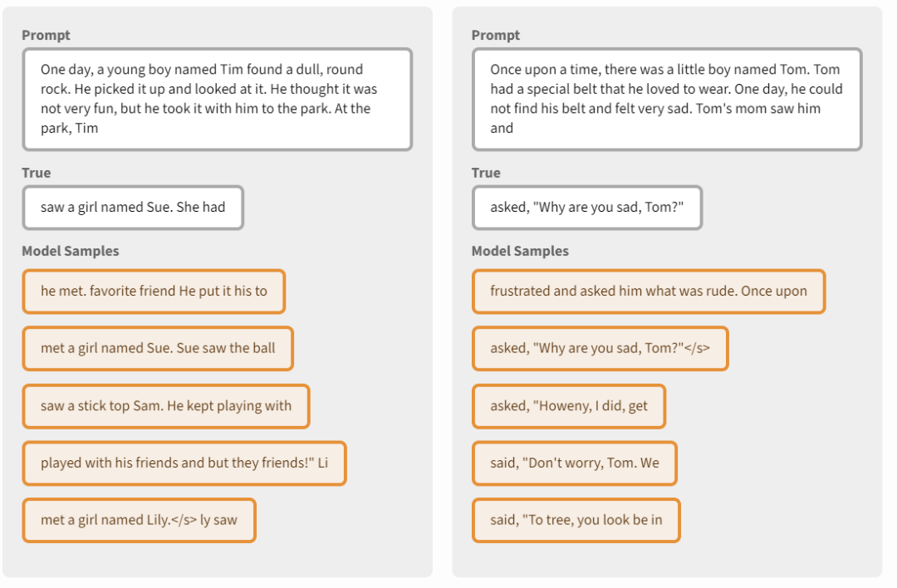Click the Prompt heading above Tom's story
897x588 pixels.
point(496,35)
